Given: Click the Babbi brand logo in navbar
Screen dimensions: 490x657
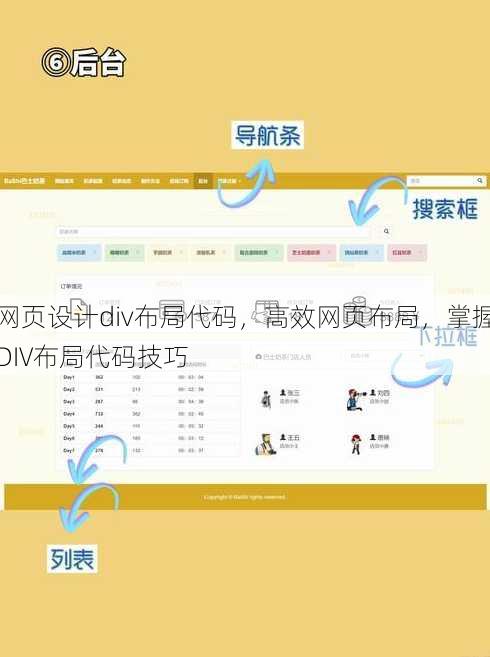Looking at the screenshot, I should tap(24, 181).
